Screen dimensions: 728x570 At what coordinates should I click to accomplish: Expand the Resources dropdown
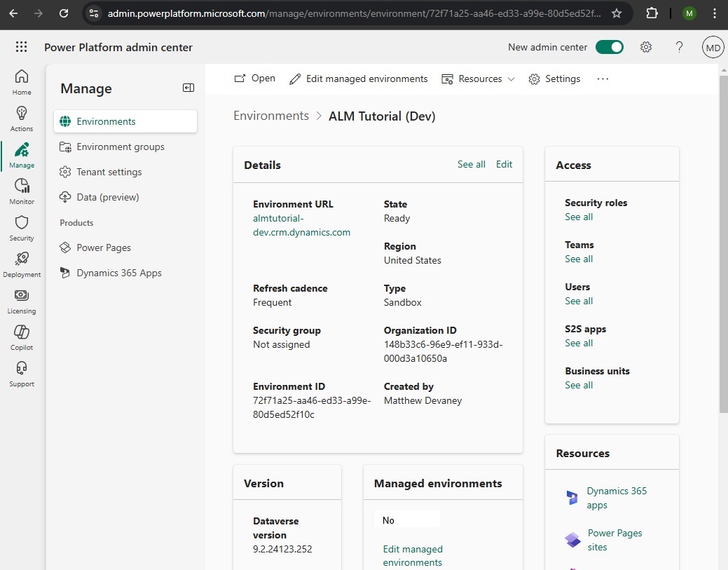[x=478, y=79]
